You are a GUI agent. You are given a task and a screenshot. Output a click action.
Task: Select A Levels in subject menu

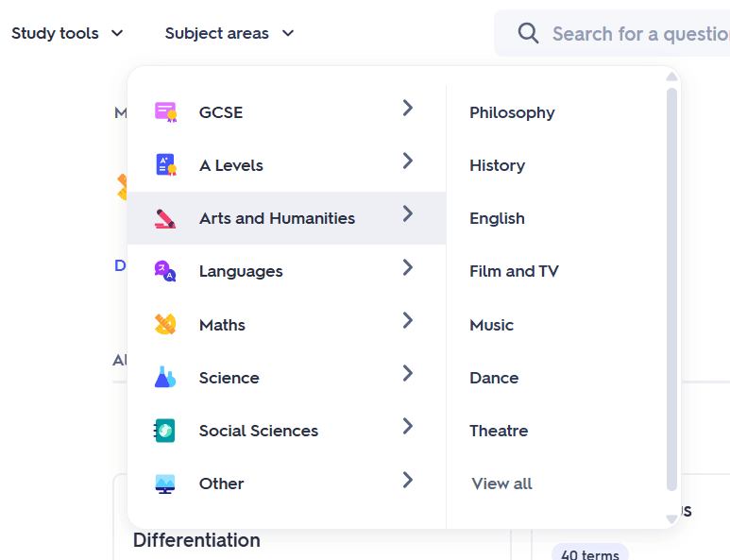[287, 165]
